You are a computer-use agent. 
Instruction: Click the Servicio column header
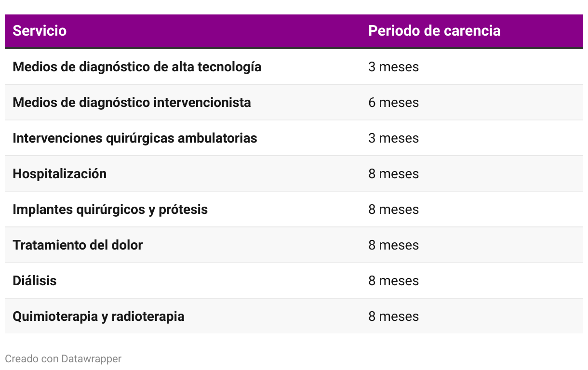[x=40, y=31]
